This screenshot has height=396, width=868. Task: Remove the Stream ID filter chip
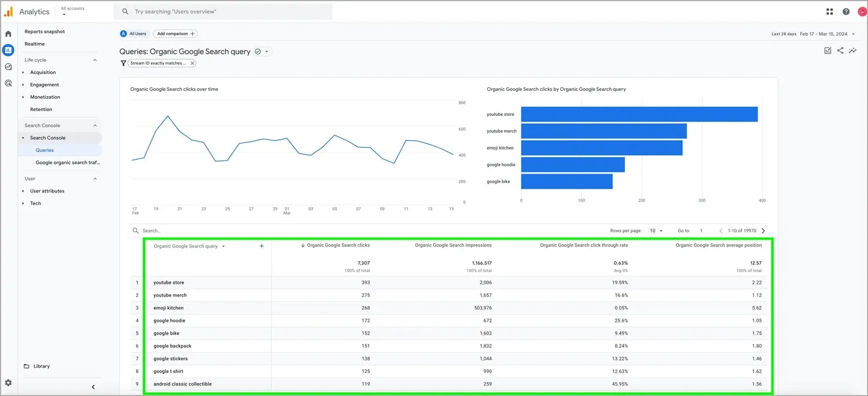coord(192,63)
